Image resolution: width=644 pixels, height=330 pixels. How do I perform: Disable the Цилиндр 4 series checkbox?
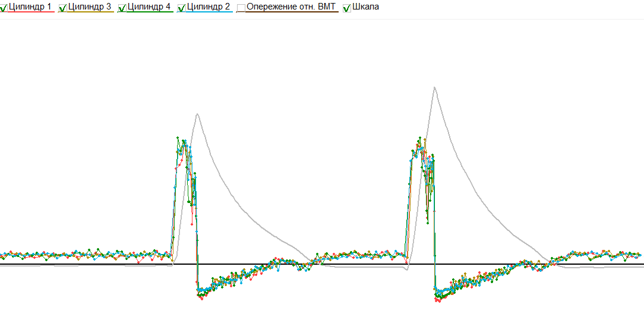coord(122,8)
